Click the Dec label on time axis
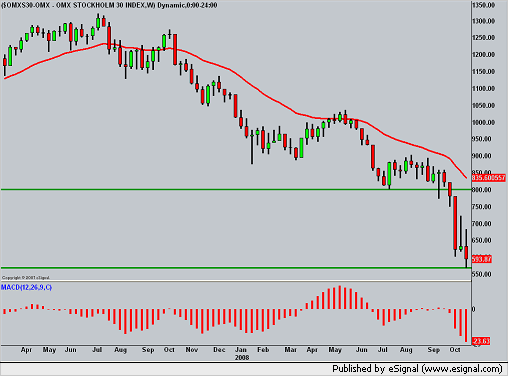The height and width of the screenshot is (376, 508). pos(219,350)
